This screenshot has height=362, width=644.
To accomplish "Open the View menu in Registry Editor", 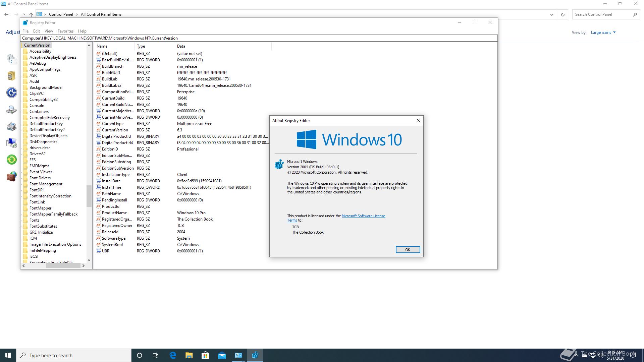I will click(x=49, y=31).
